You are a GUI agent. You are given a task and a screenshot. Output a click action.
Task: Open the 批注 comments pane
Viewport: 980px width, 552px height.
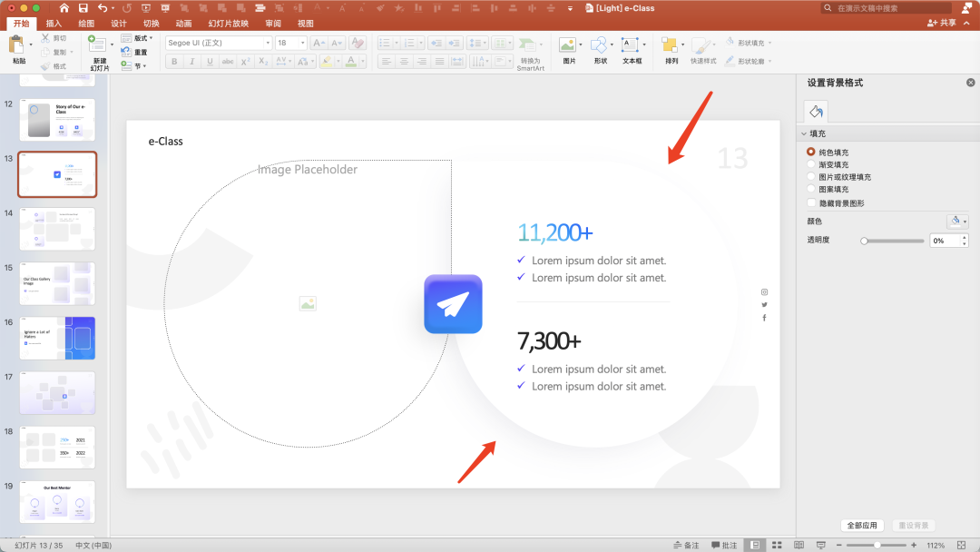coord(724,545)
